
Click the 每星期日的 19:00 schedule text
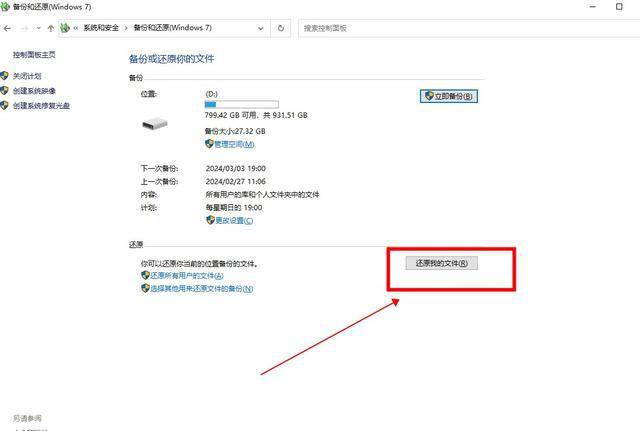(x=234, y=207)
